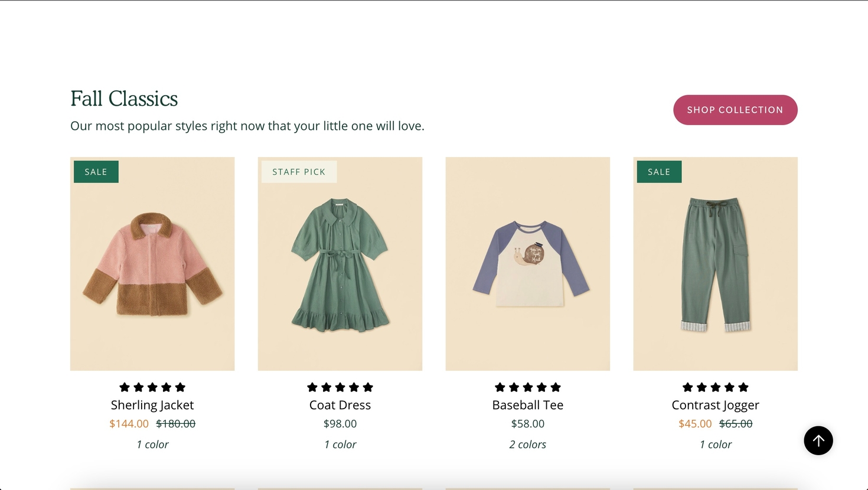Open the Contrast Jogger product image

click(x=715, y=264)
